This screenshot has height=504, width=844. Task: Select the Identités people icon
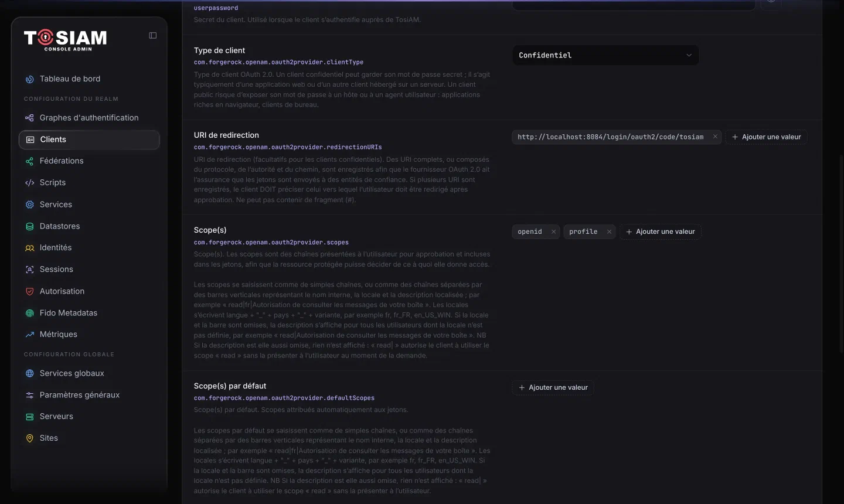[x=30, y=248]
